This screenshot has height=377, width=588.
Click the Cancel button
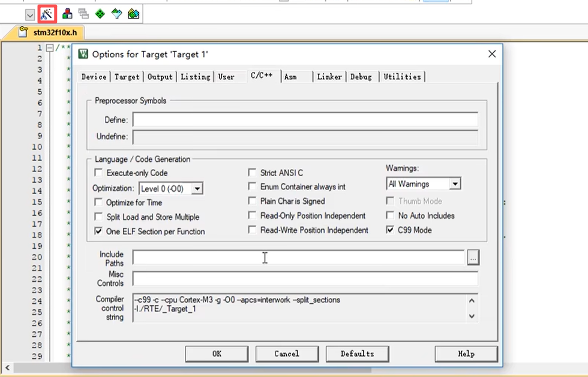(287, 354)
